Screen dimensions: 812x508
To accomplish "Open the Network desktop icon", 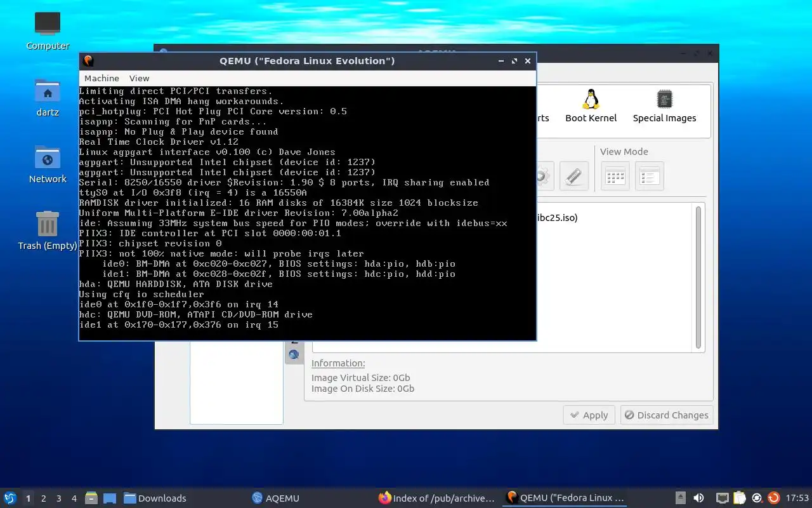I will tap(48, 164).
